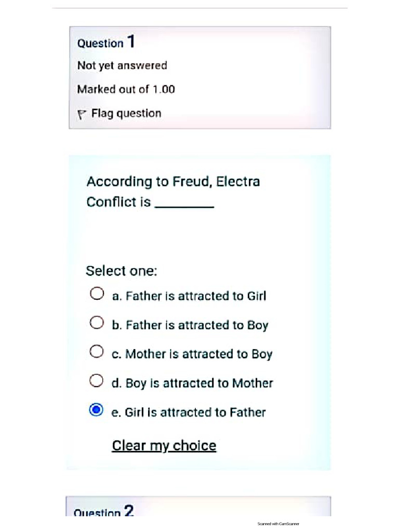
Task: Pick radio button for option d
Action: 96,381
